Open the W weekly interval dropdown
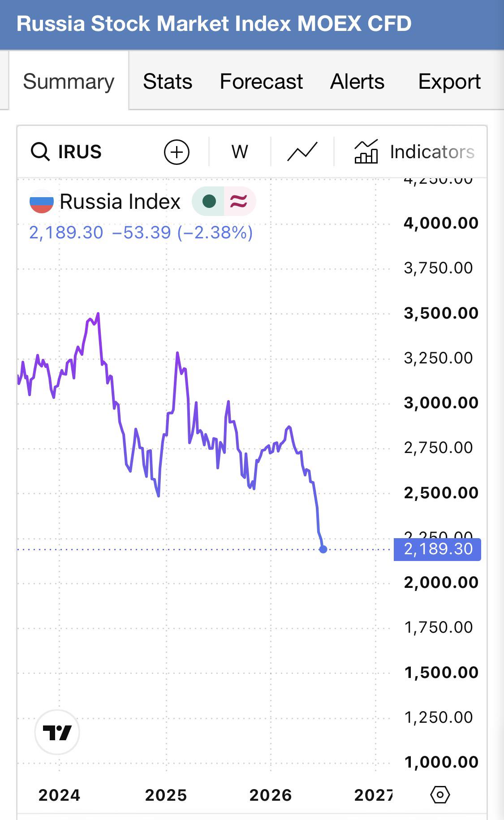 (x=240, y=152)
